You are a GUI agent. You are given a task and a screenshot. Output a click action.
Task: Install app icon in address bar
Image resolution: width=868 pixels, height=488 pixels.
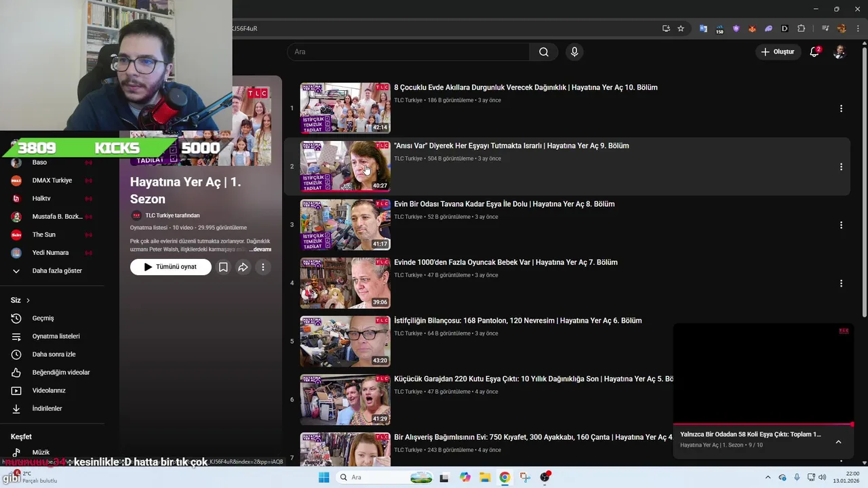point(666,28)
